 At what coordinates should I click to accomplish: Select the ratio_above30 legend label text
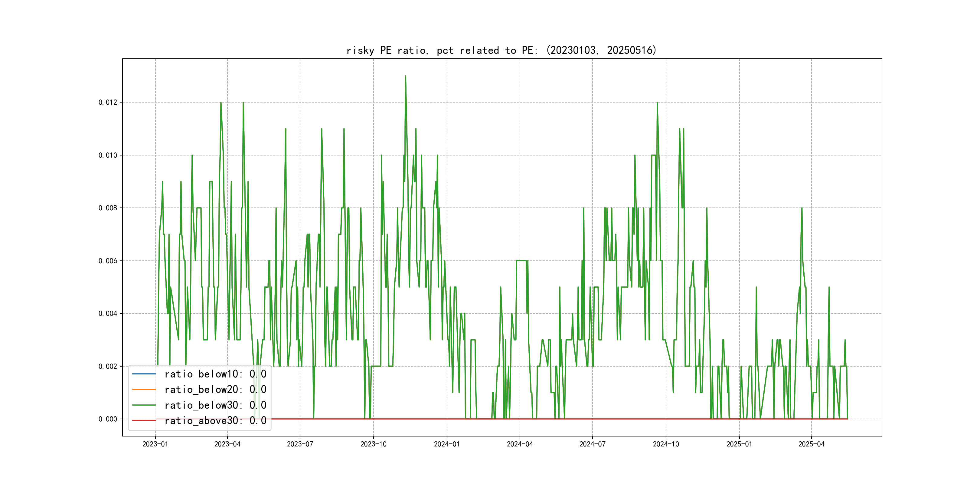point(215,420)
